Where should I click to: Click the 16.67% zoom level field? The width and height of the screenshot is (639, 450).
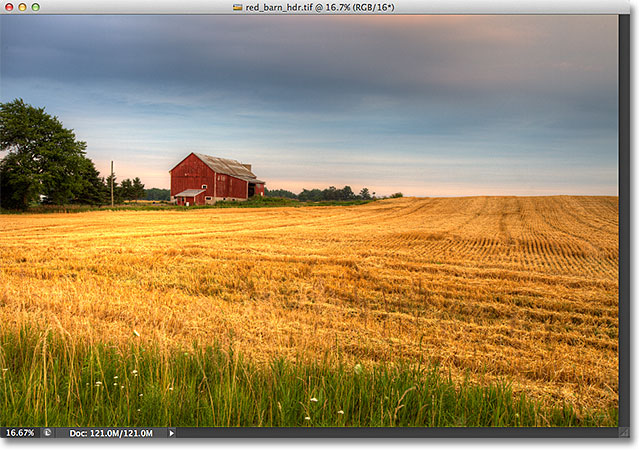click(x=20, y=433)
